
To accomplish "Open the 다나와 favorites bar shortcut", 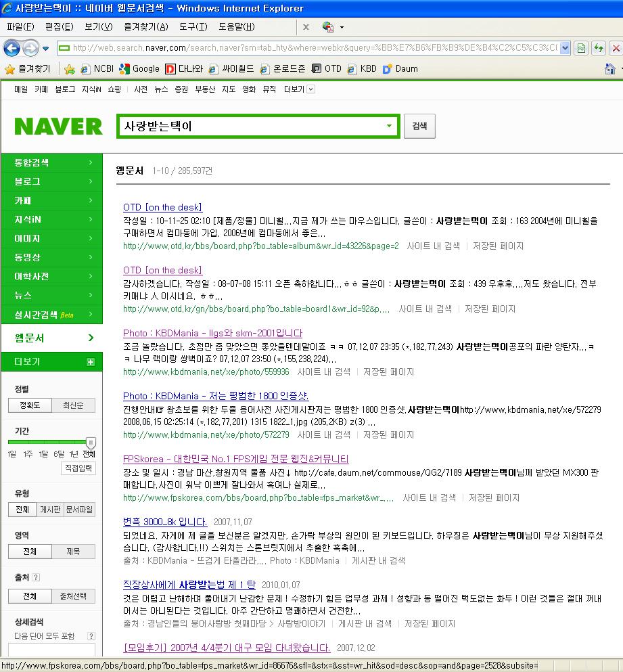I will click(184, 68).
